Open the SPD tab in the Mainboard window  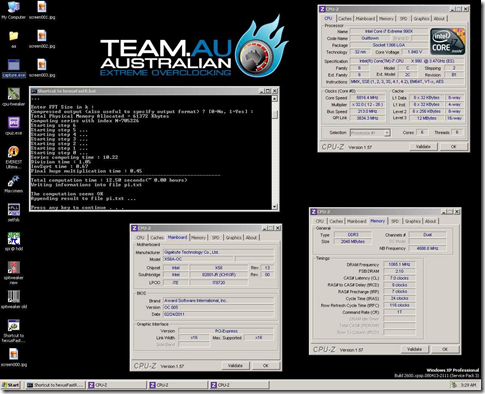216,238
